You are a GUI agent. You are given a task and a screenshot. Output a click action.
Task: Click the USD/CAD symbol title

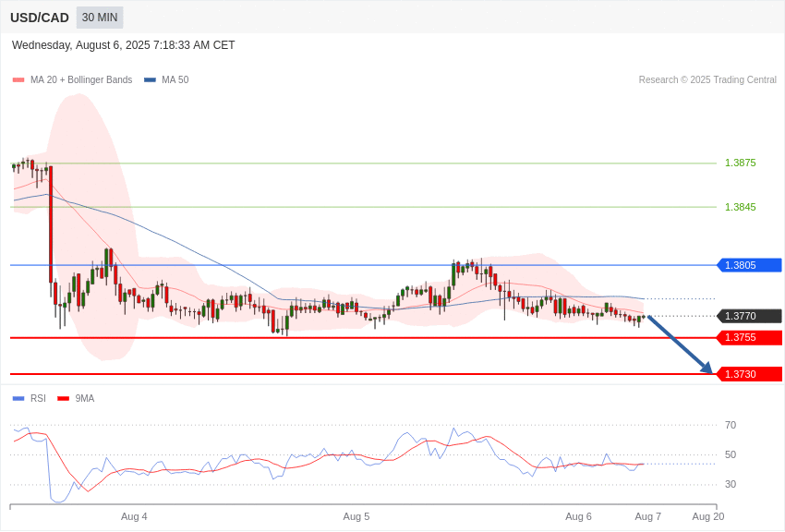40,18
